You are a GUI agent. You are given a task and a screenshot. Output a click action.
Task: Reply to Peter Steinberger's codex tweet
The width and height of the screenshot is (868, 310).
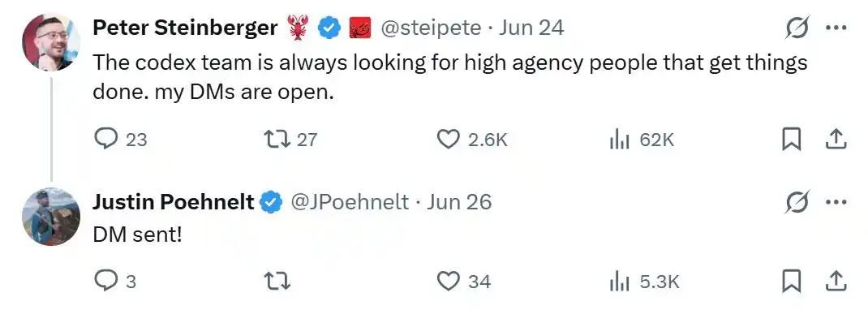119,140
